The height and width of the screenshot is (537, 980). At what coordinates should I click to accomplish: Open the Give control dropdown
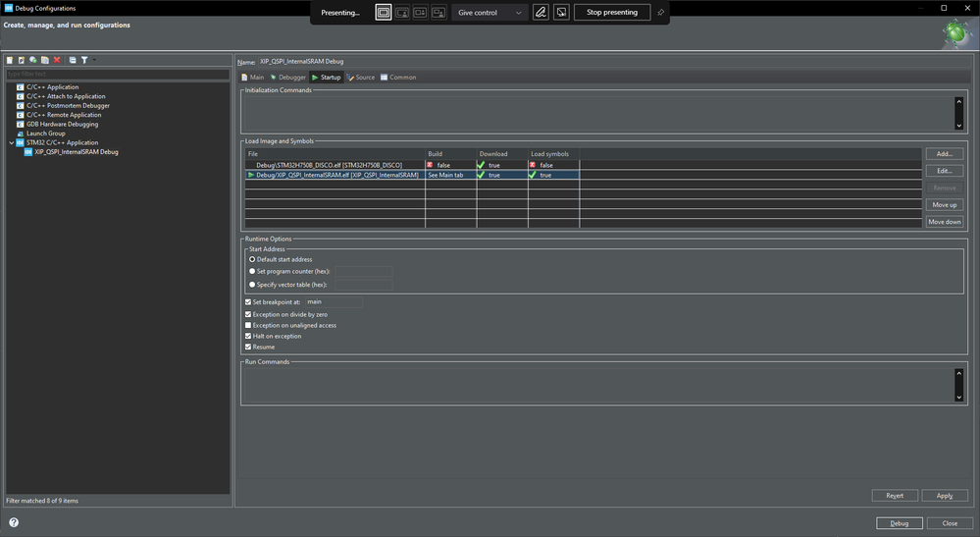[490, 13]
